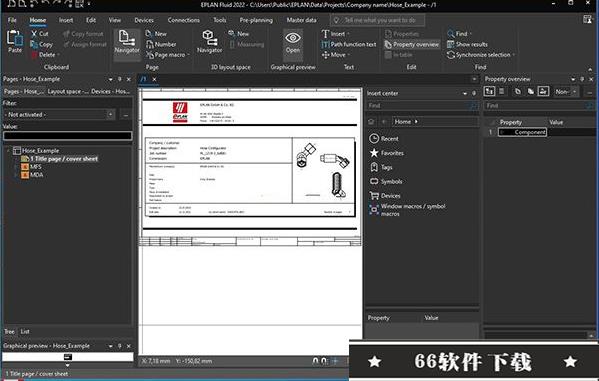Select 1 Title page / cover sheet
Screen dimensions: 599x381
tap(64, 159)
